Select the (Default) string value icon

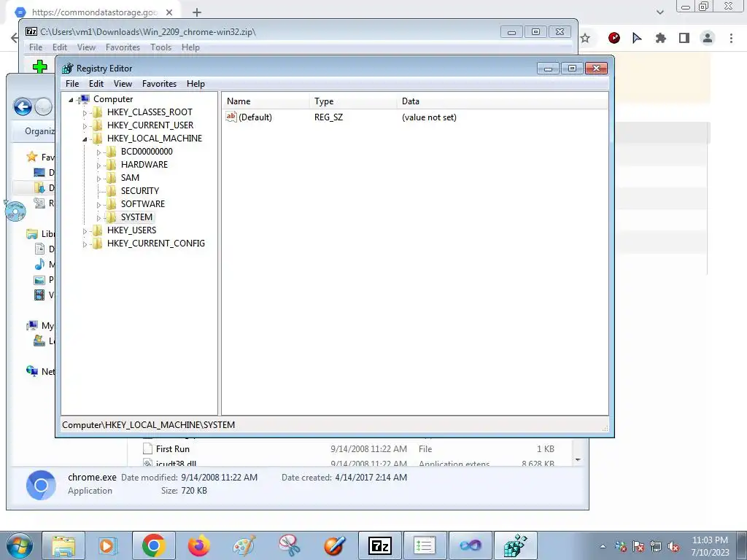(231, 117)
